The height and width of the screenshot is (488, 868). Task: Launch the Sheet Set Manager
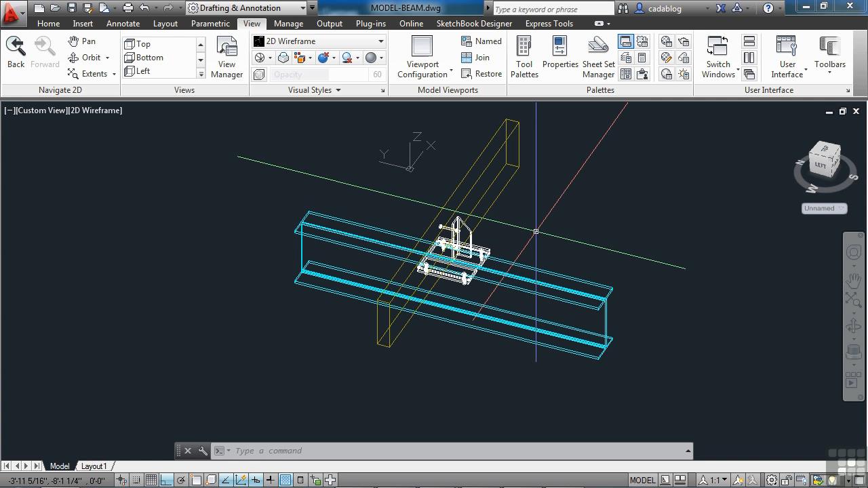[598, 57]
